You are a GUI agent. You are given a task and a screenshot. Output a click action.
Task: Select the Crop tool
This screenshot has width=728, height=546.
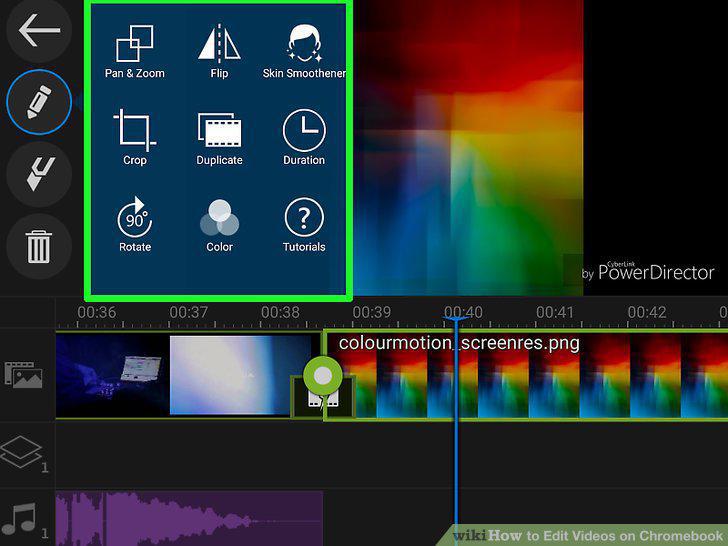tap(135, 138)
